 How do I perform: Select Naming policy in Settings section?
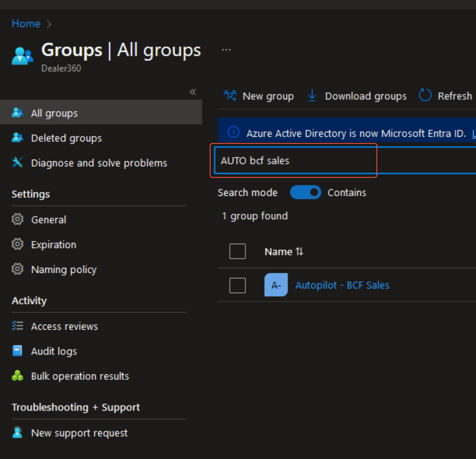click(64, 269)
